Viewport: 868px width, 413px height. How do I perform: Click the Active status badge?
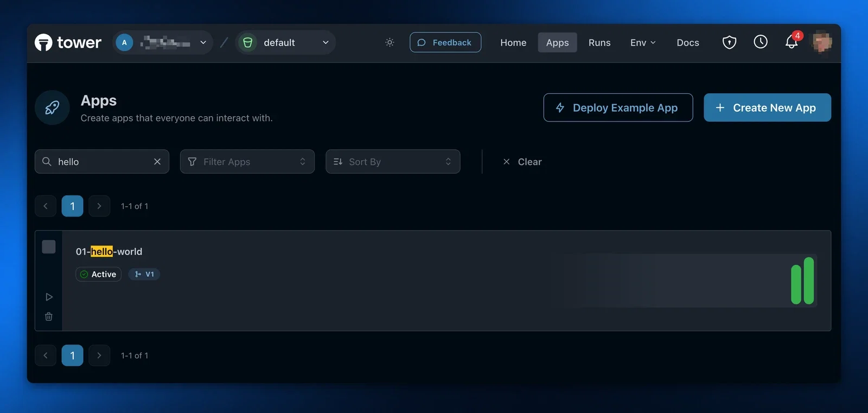pos(98,274)
